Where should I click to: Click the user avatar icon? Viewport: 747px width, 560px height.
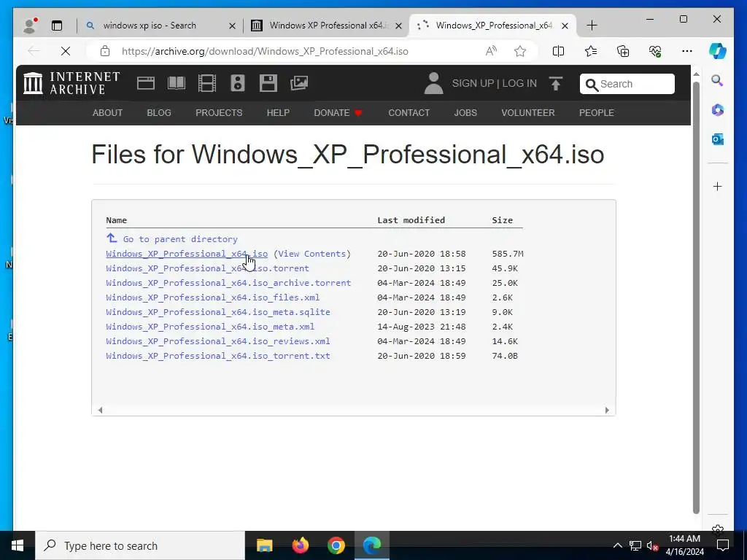coord(433,83)
